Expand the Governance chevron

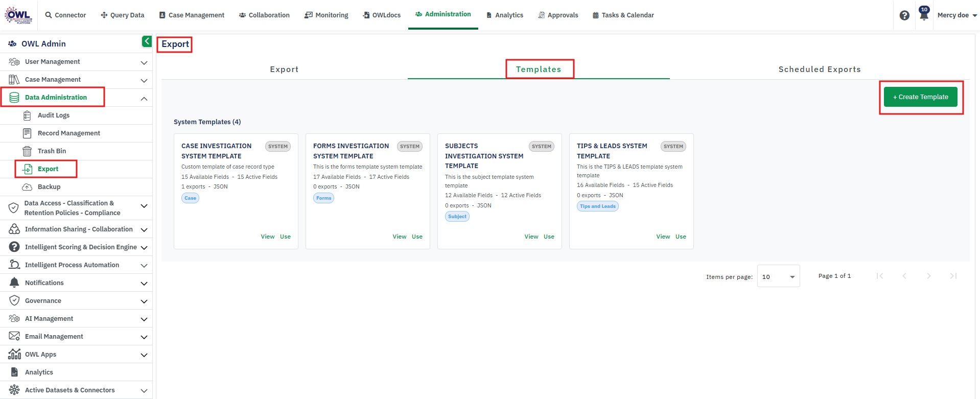pyautogui.click(x=144, y=301)
